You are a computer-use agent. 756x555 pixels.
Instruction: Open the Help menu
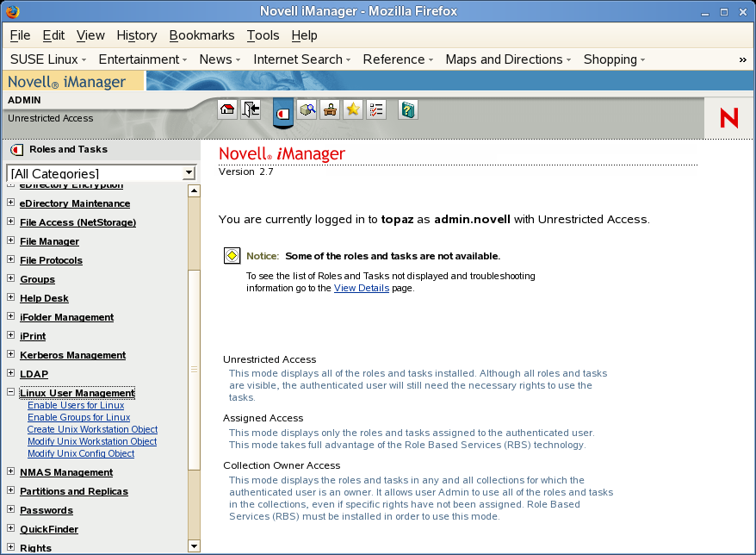tap(304, 35)
